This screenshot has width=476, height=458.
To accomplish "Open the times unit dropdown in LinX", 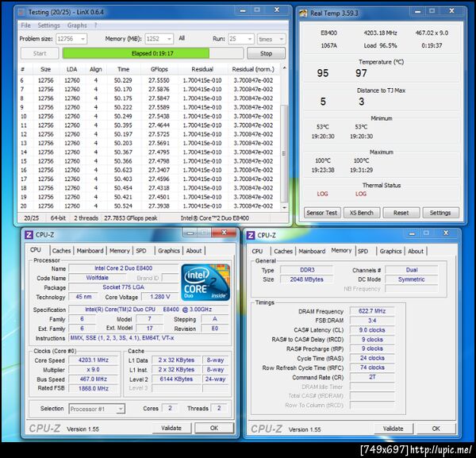I will 281,39.
